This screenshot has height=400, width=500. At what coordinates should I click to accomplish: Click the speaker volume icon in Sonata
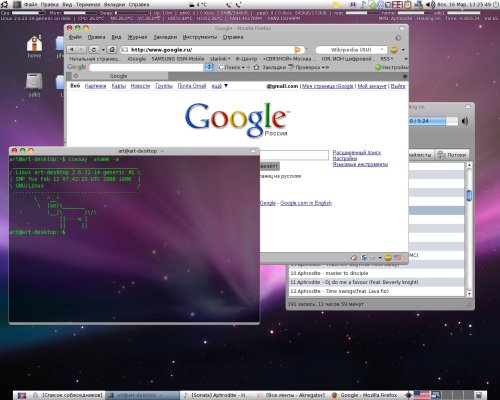click(x=465, y=121)
